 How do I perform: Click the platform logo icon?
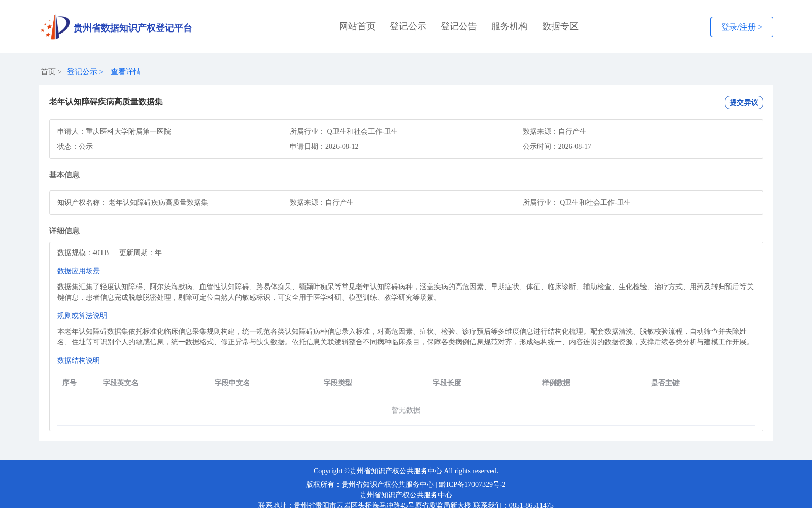pos(55,27)
